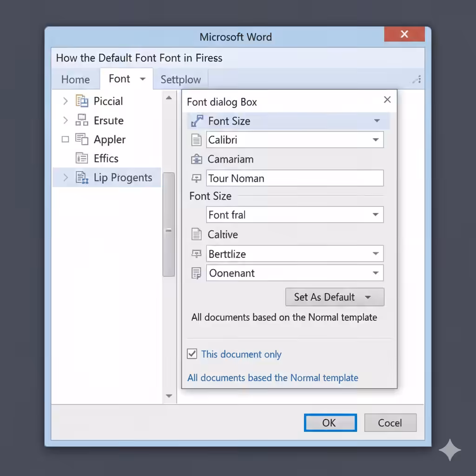476x476 pixels.
Task: Open the Font Size header dropdown arrow
Action: (x=377, y=121)
